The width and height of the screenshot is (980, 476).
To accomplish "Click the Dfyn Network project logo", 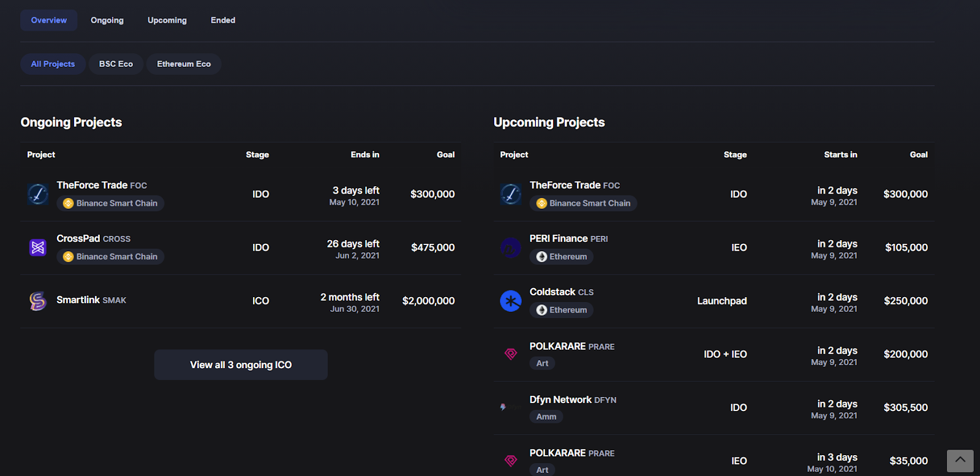I will 511,407.
